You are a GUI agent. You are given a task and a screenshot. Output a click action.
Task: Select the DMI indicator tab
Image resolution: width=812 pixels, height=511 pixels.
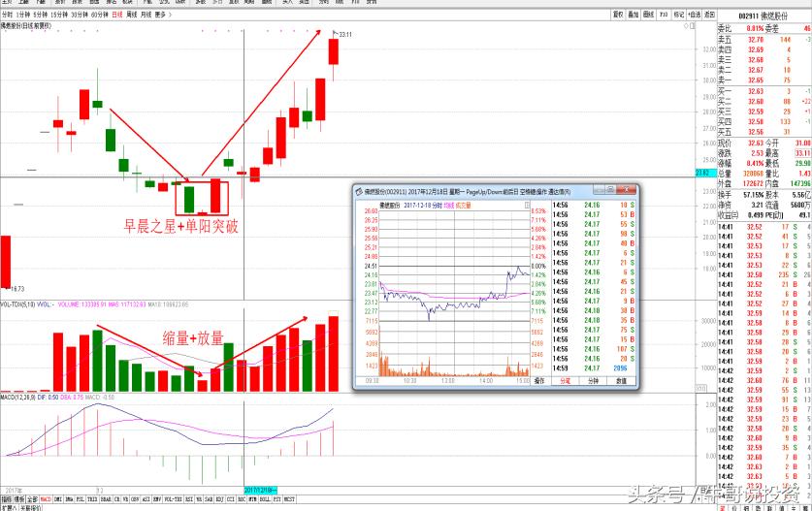click(58, 499)
